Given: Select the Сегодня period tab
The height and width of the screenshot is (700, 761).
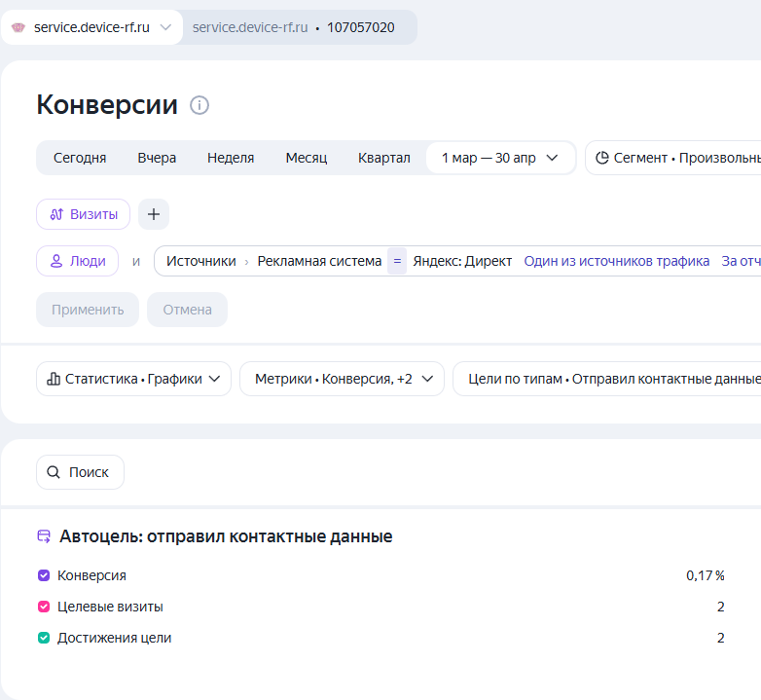Looking at the screenshot, I should [x=80, y=158].
